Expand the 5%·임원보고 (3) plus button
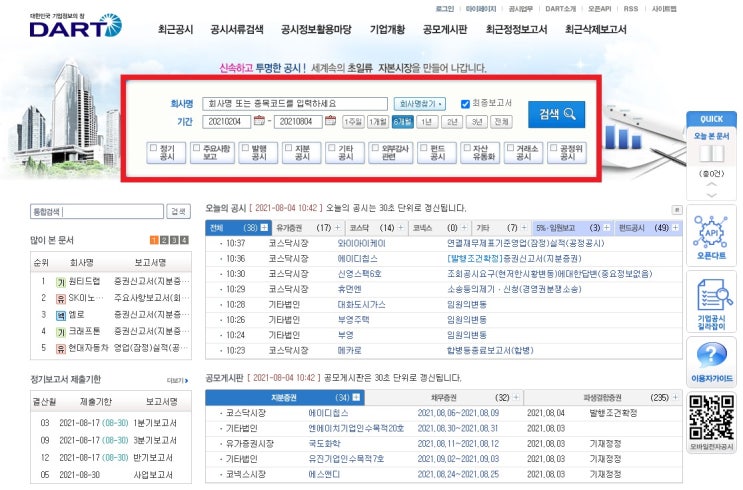 [x=606, y=227]
